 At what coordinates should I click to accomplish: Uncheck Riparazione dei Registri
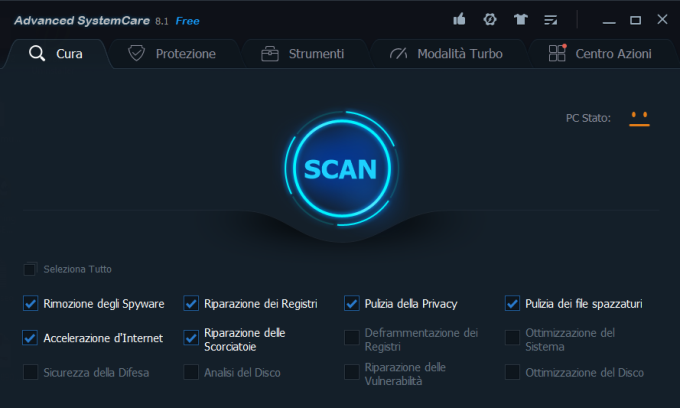191,304
